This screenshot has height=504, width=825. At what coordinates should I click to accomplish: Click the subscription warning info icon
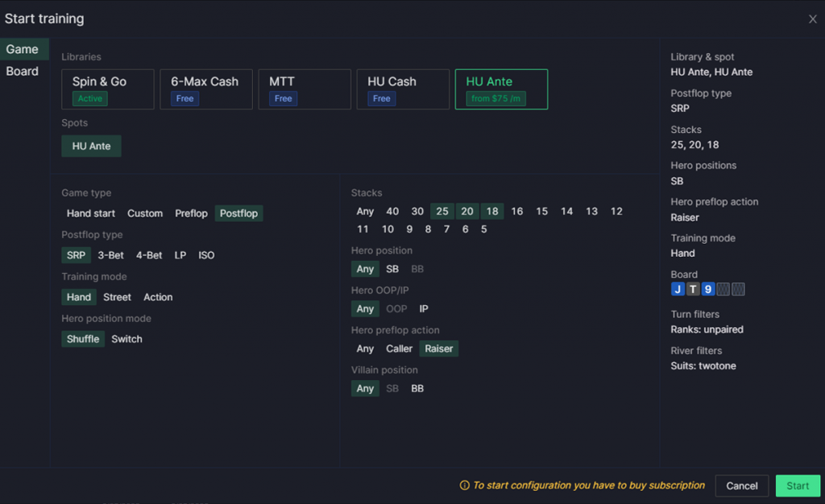(464, 485)
